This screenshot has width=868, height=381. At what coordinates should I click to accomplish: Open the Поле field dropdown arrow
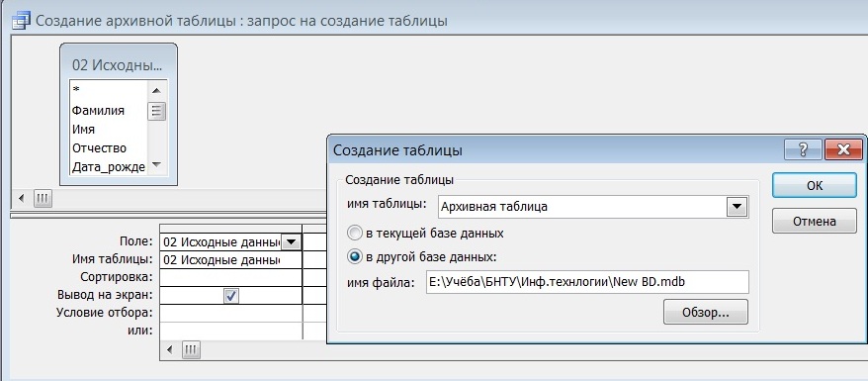tap(292, 242)
